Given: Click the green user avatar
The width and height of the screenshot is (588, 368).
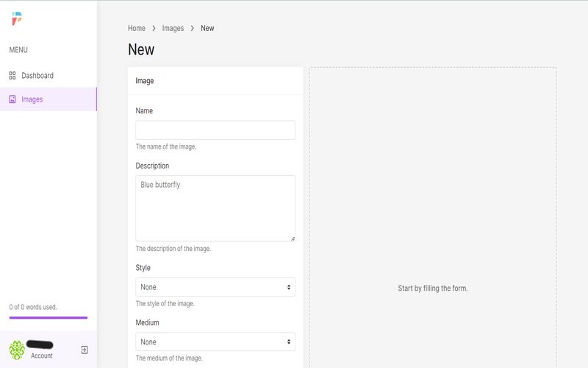Looking at the screenshot, I should pos(17,349).
